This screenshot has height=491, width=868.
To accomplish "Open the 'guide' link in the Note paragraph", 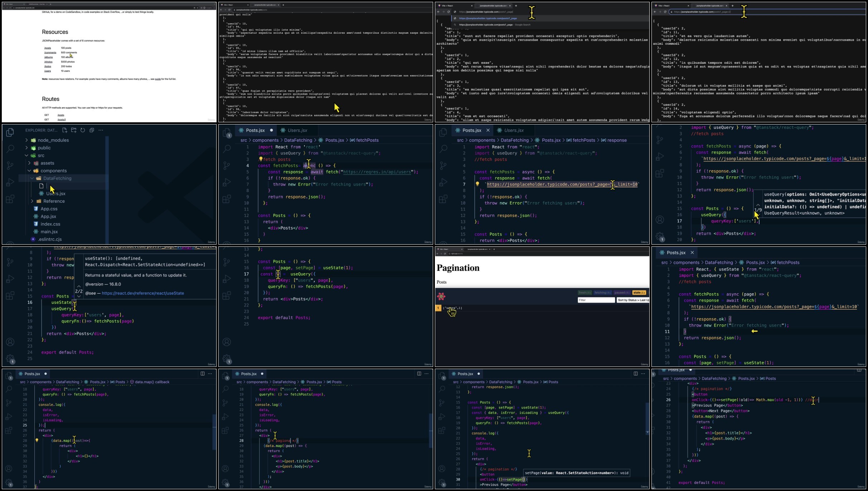I will pos(158,79).
